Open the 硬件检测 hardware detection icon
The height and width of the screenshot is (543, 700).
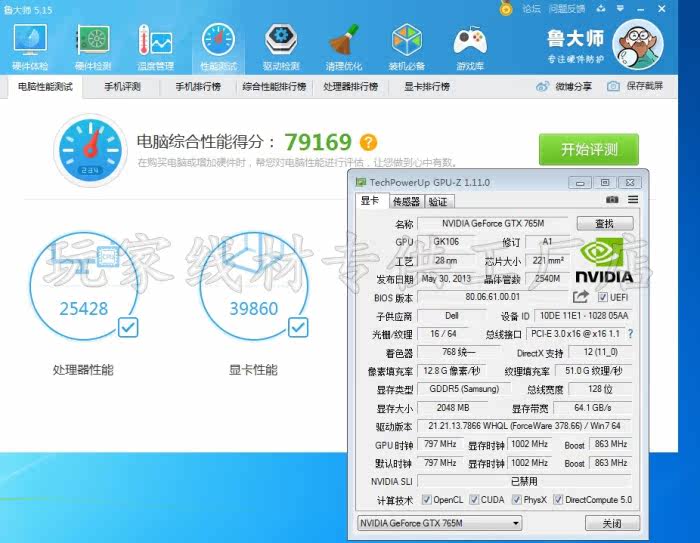click(x=93, y=47)
